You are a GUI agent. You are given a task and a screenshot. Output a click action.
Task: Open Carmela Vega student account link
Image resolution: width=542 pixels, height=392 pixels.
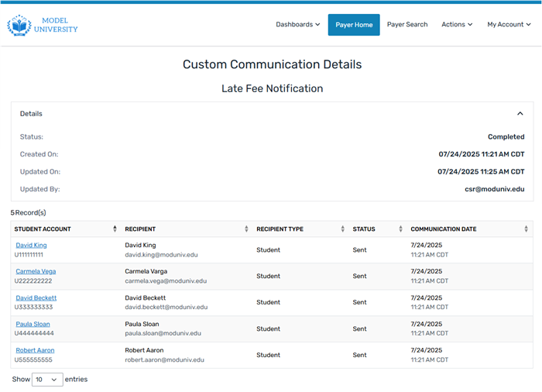[x=36, y=272]
